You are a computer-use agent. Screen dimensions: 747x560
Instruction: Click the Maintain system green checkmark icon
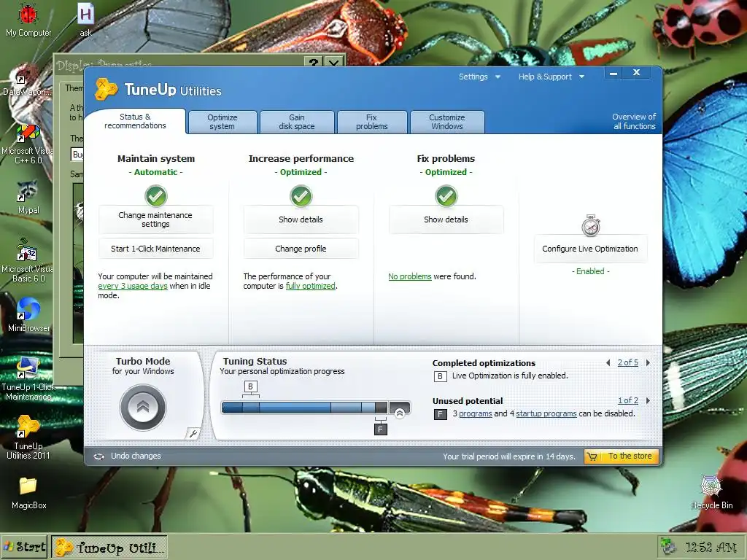pyautogui.click(x=156, y=195)
